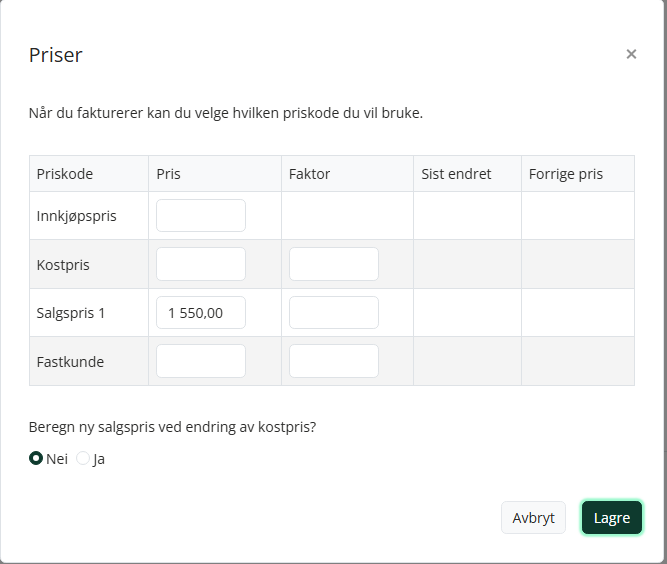The image size is (667, 564).
Task: Click the Forrige pris column header
Action: (x=566, y=174)
